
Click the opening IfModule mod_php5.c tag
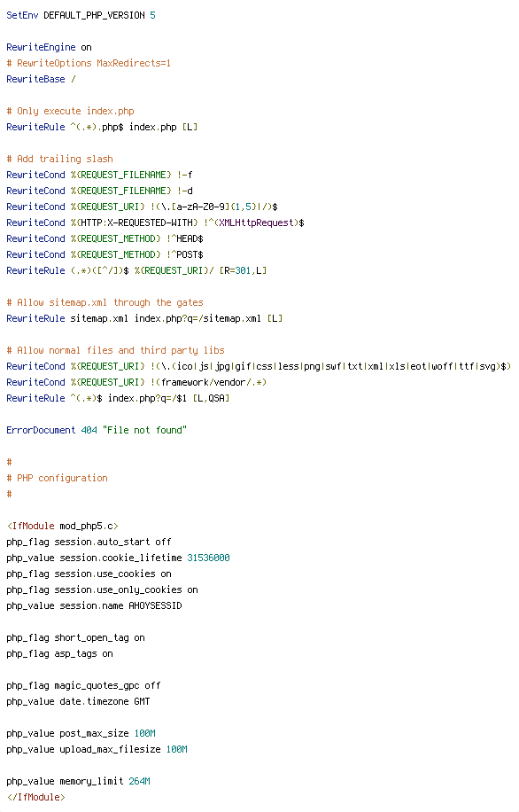[63, 527]
